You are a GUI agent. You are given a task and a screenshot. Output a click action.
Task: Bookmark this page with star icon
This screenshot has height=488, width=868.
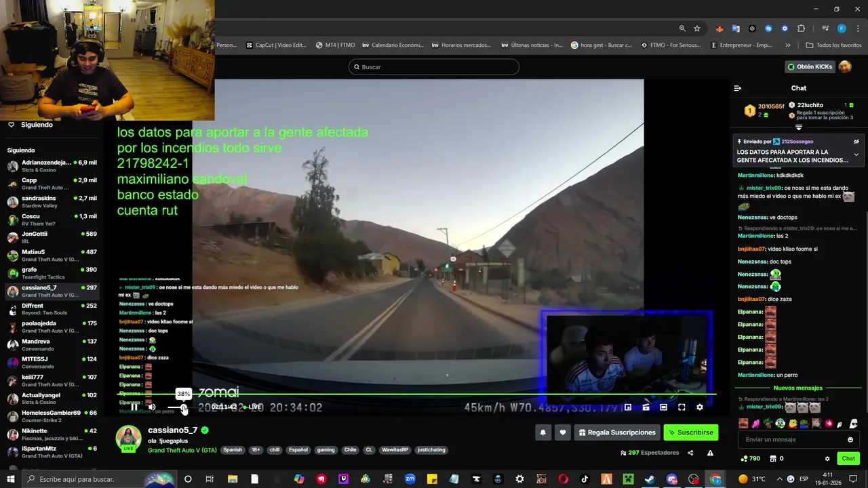coord(697,28)
